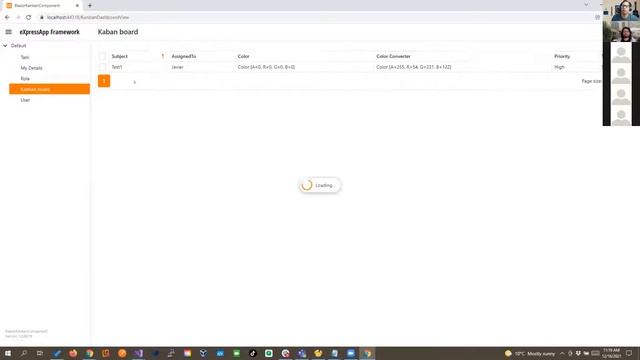Click the Test1 subject cell

click(117, 67)
